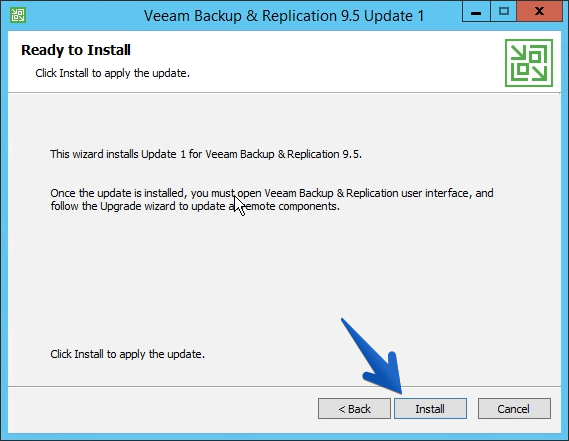Click the header subtitle under Ready to Install
569x441 pixels.
point(112,73)
